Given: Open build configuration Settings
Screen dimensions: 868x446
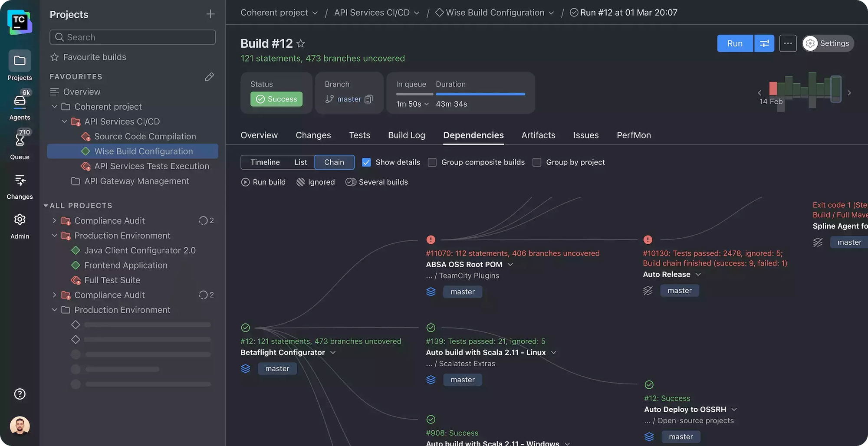Looking at the screenshot, I should tap(828, 43).
